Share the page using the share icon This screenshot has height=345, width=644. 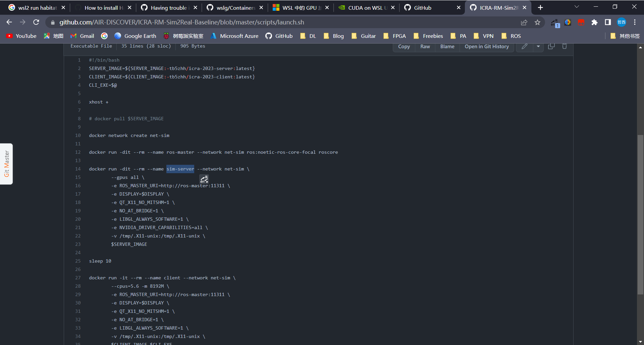pos(524,22)
